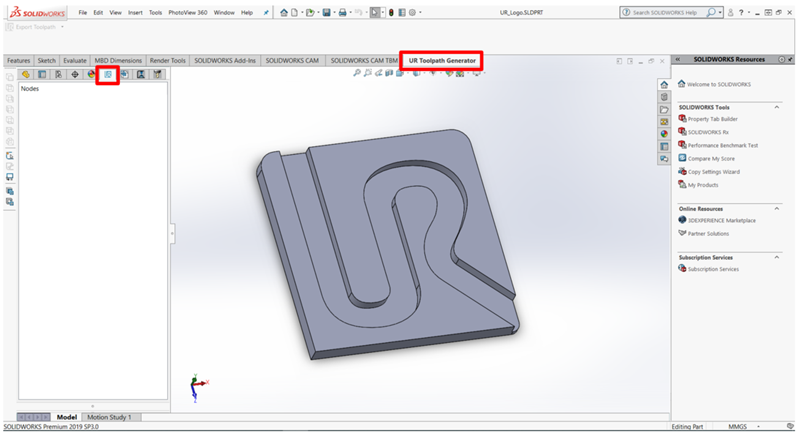Click the Rebuild traffic light icon

(x=391, y=12)
